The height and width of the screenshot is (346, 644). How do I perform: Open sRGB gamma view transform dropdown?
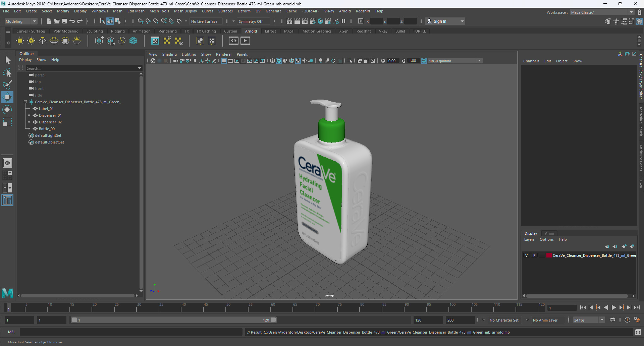pos(455,61)
